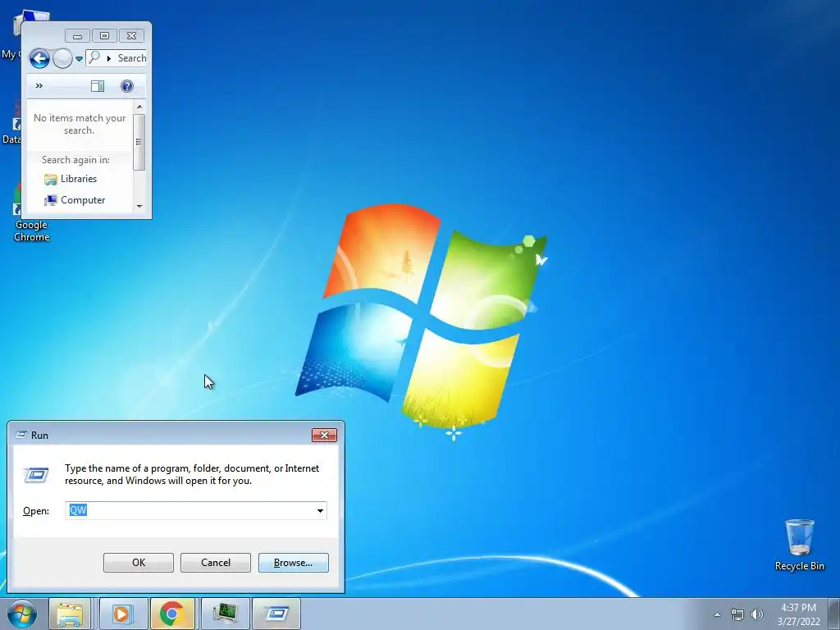The height and width of the screenshot is (630, 840).
Task: Click the Search breadcrumb in address bar
Action: click(x=132, y=58)
